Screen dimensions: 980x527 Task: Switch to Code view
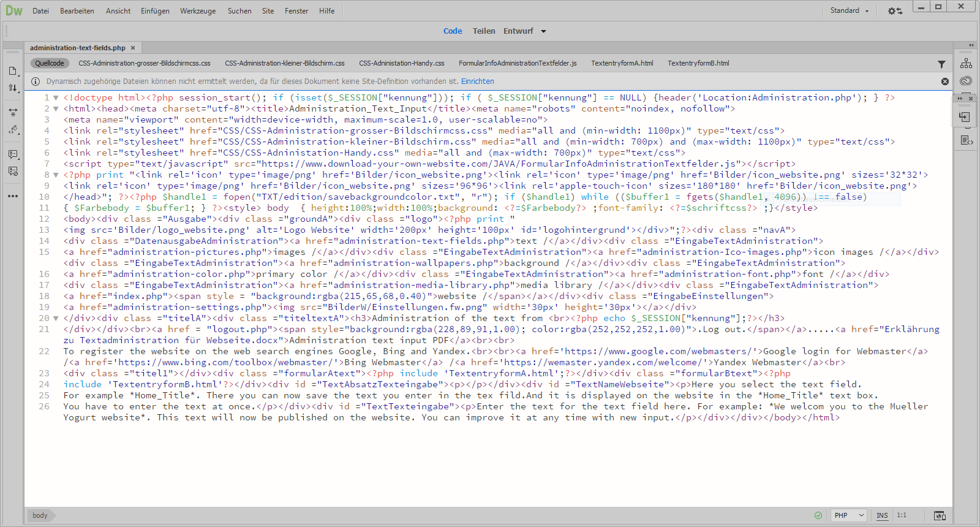click(x=453, y=31)
